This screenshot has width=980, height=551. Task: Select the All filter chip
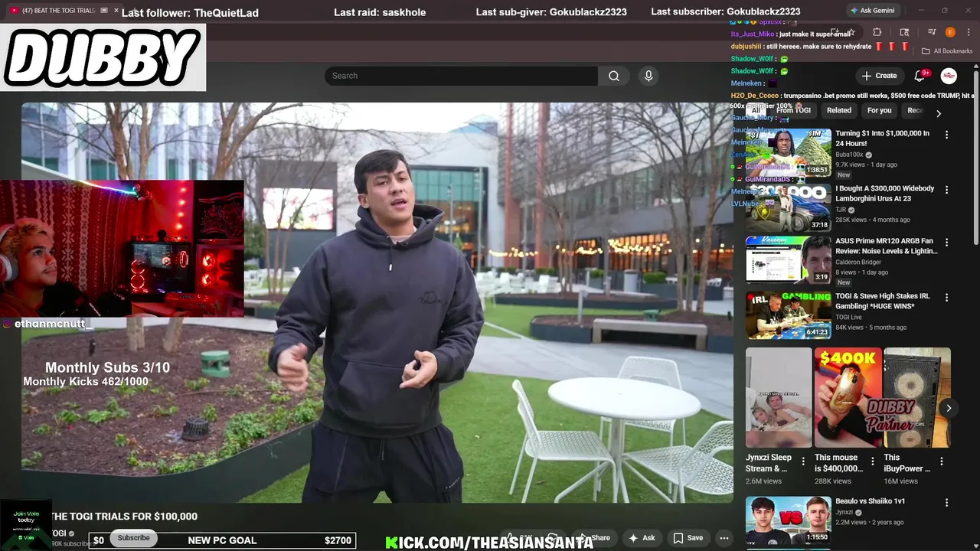point(756,110)
